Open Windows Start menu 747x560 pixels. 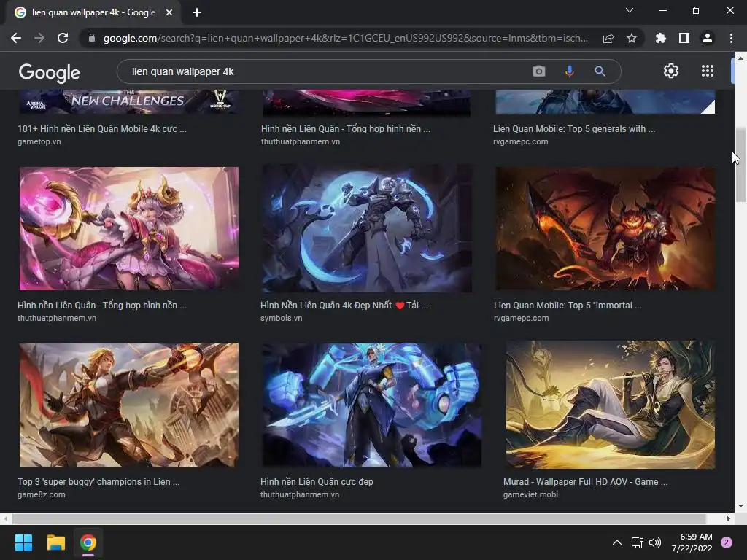click(x=23, y=542)
